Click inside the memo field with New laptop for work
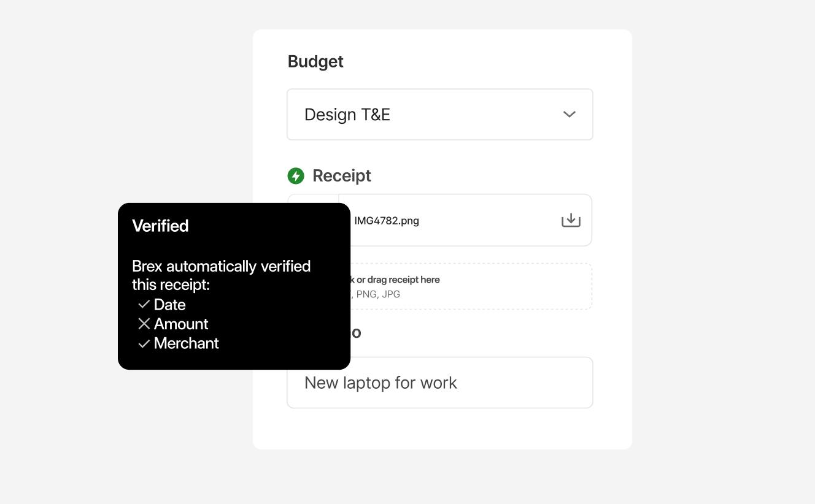Image resolution: width=815 pixels, height=504 pixels. pyautogui.click(x=439, y=382)
